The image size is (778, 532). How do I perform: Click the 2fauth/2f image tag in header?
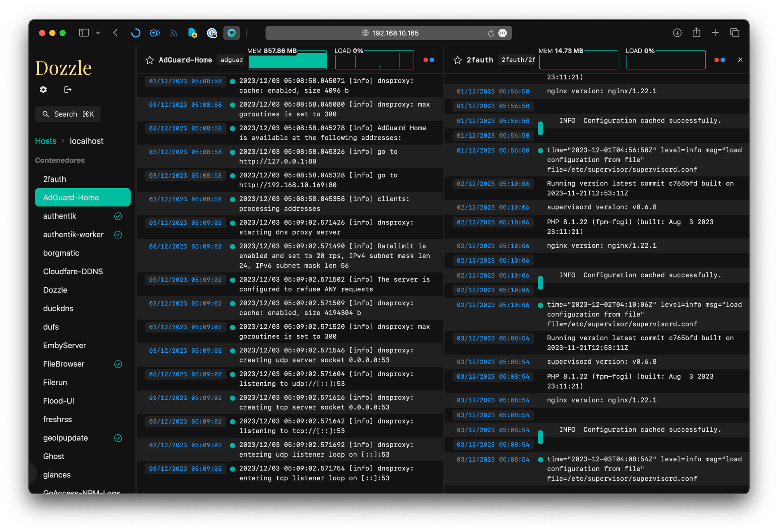[518, 60]
